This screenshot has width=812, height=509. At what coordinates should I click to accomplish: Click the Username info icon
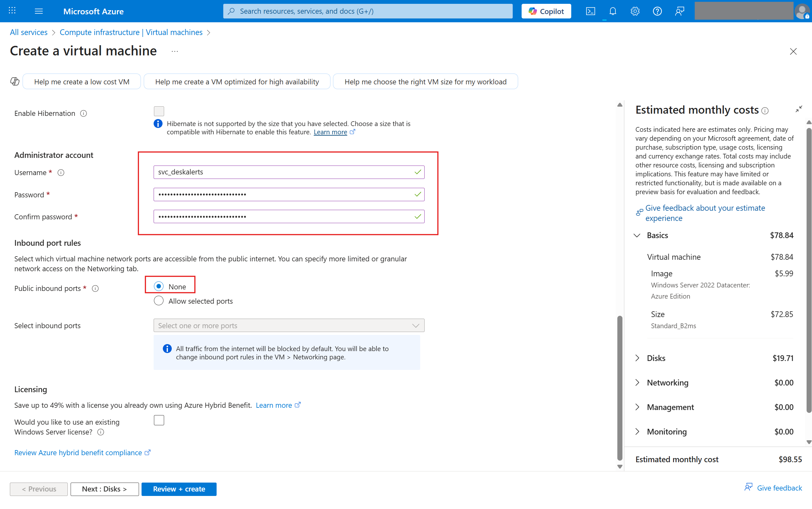tap(61, 173)
